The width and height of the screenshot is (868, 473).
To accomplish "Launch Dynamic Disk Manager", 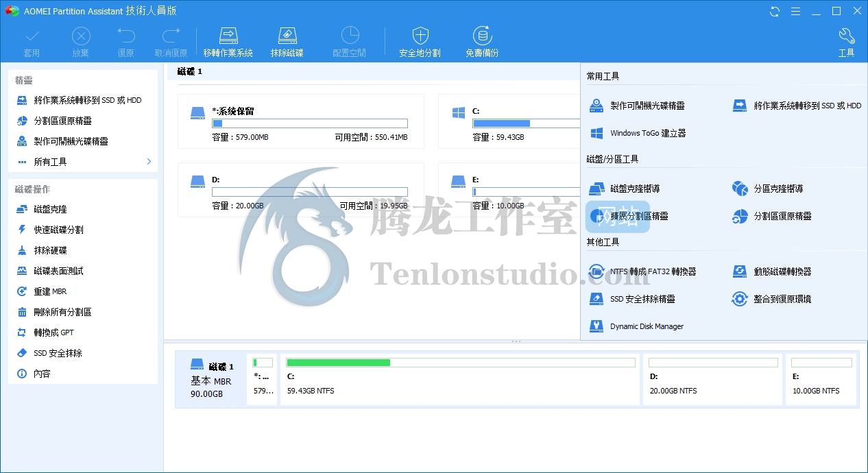I will tap(636, 326).
